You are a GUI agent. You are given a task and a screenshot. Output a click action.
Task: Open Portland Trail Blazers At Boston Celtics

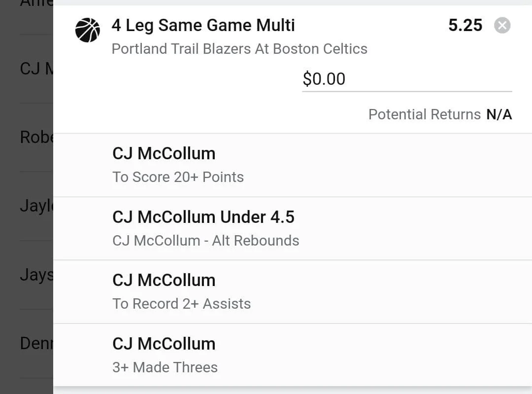(x=239, y=49)
